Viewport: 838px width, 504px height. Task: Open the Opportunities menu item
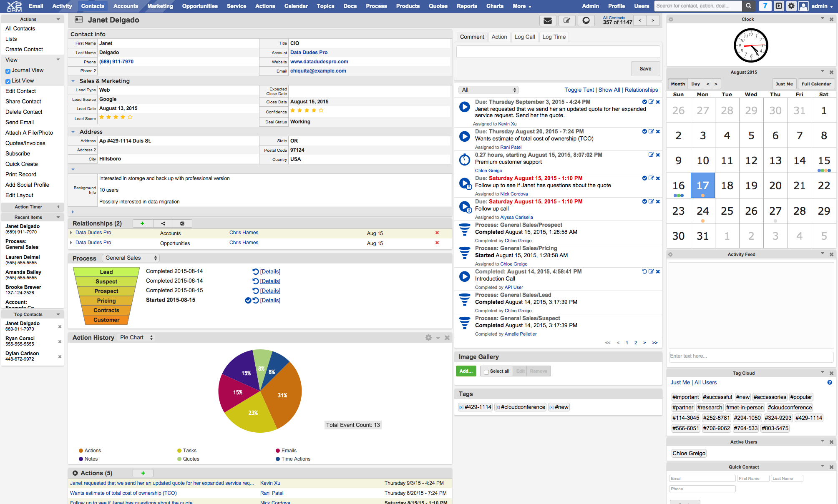200,6
